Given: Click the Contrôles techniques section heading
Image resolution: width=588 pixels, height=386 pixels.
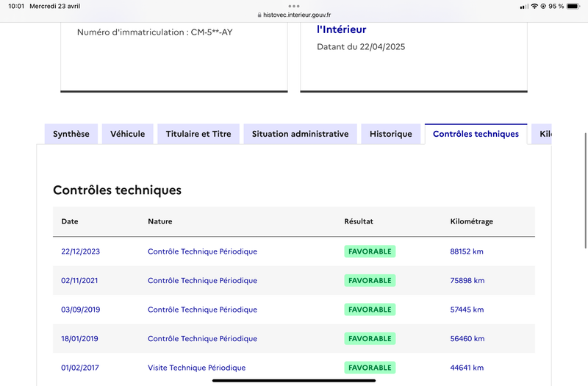Looking at the screenshot, I should (117, 190).
